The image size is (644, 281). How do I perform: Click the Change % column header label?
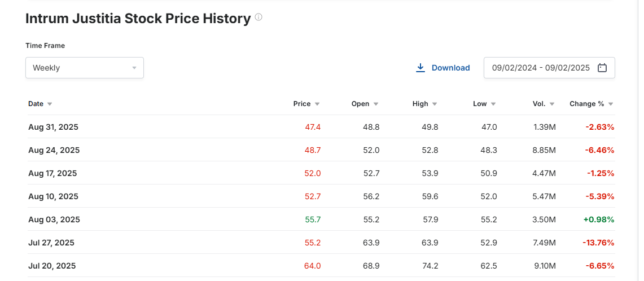coord(586,104)
